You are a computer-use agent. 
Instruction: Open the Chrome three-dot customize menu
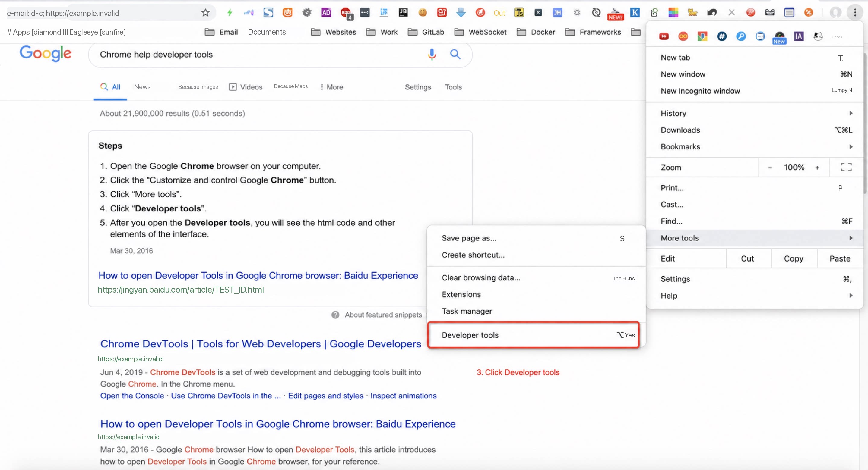click(855, 13)
